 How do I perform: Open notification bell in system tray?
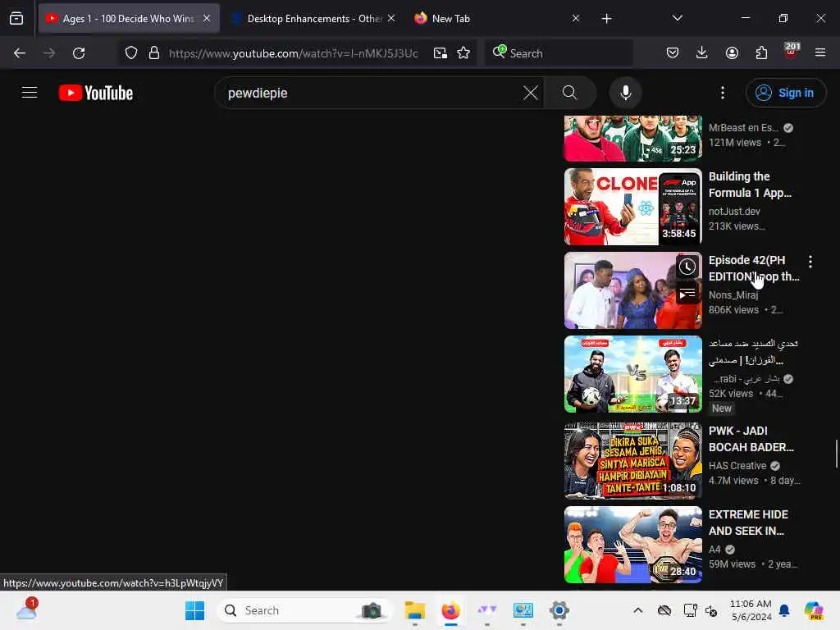pyautogui.click(x=784, y=610)
